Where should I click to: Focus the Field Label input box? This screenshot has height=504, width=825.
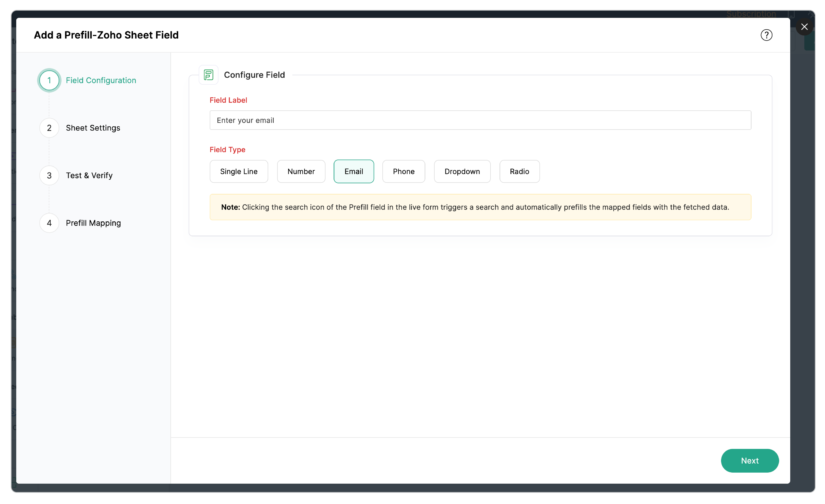click(x=480, y=120)
